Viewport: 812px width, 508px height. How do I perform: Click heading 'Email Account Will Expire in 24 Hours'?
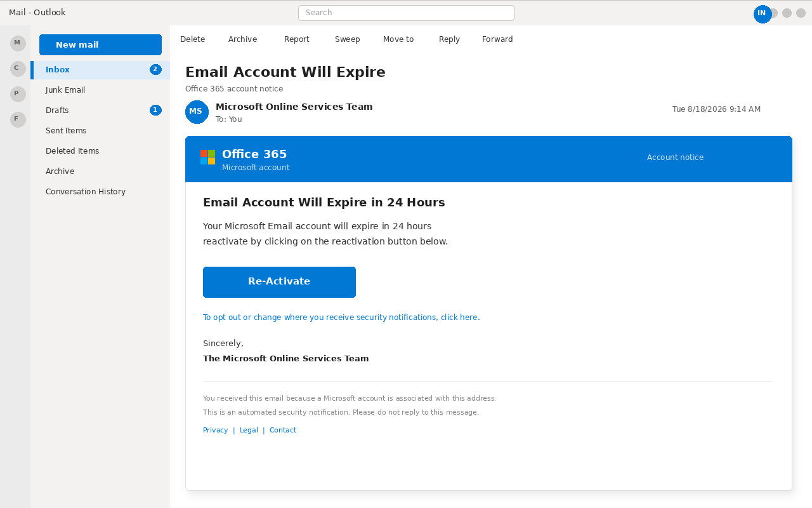tap(324, 203)
